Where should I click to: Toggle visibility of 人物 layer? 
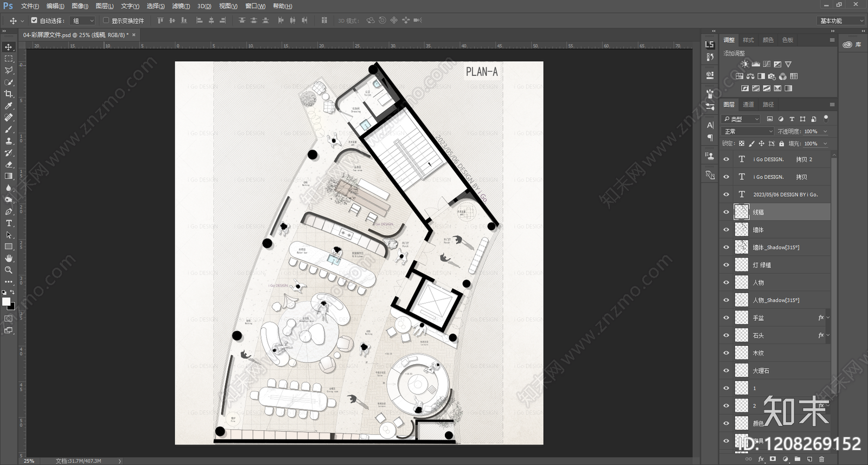(x=726, y=282)
